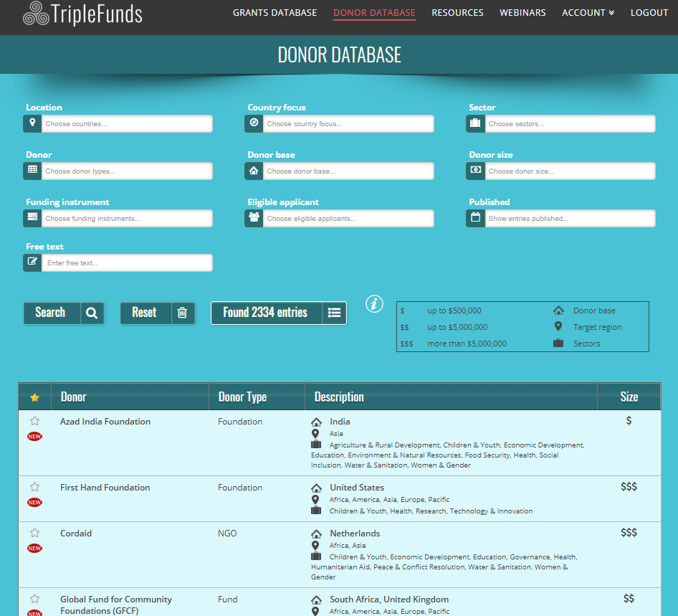Open Global Fund for Community Foundations link
678x616 pixels.
click(116, 605)
